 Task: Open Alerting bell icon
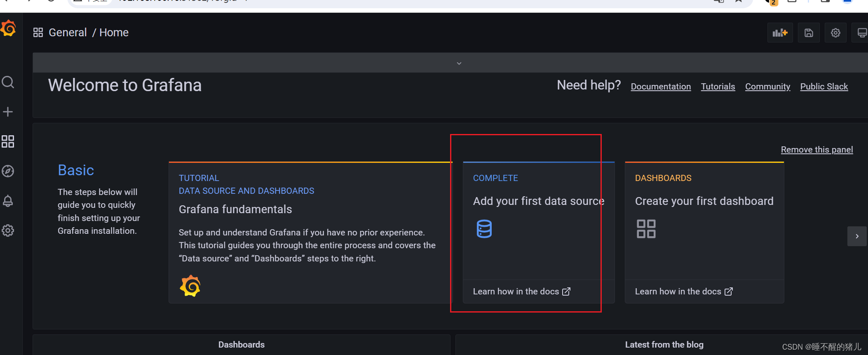coord(8,201)
